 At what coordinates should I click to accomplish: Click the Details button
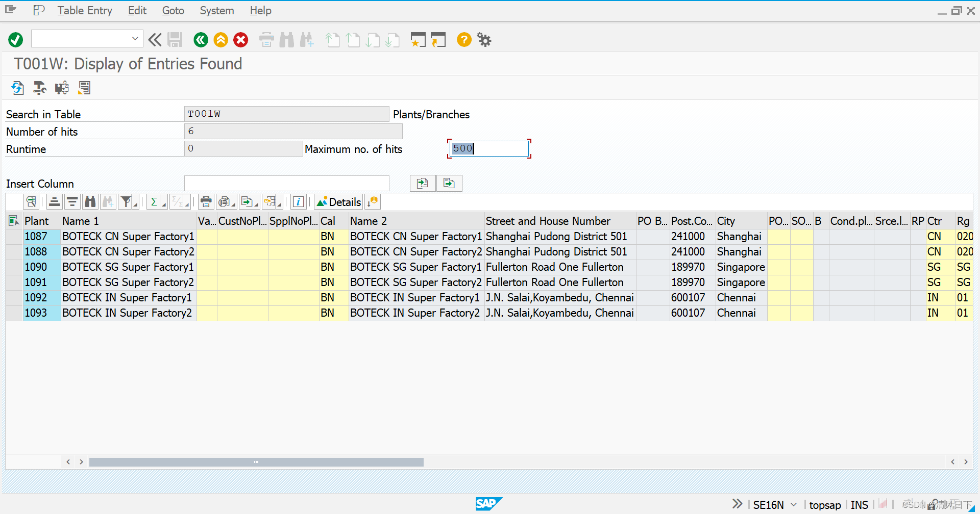tap(338, 202)
